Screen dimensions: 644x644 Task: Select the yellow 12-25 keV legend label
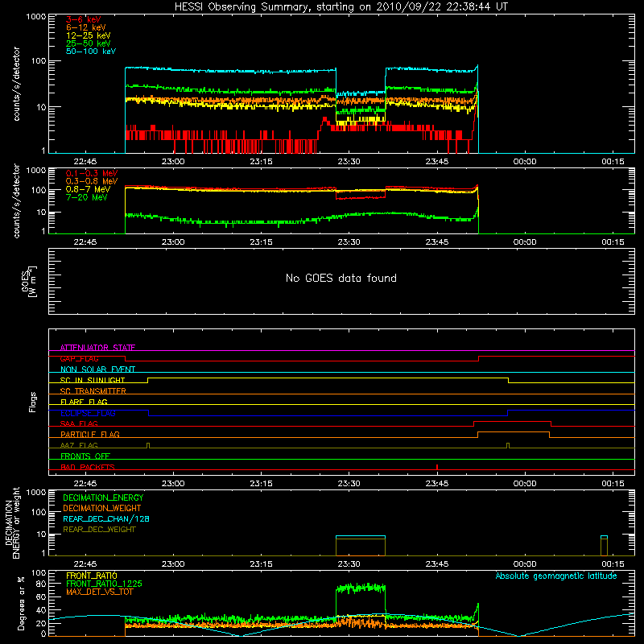[89, 35]
